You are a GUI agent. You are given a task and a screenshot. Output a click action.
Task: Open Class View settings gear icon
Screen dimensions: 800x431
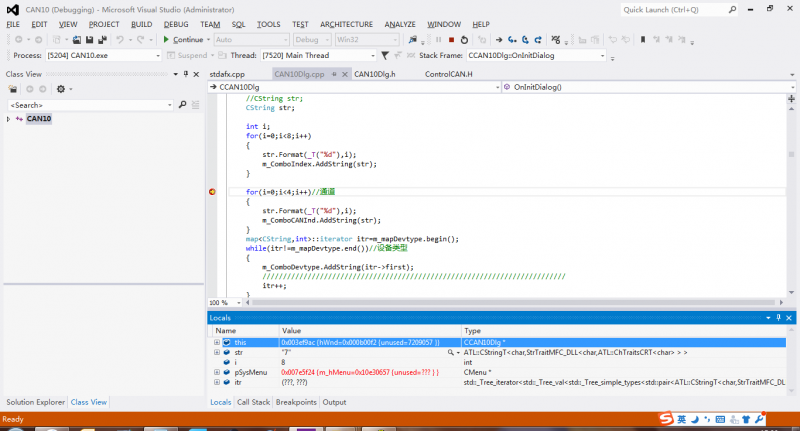(x=60, y=89)
